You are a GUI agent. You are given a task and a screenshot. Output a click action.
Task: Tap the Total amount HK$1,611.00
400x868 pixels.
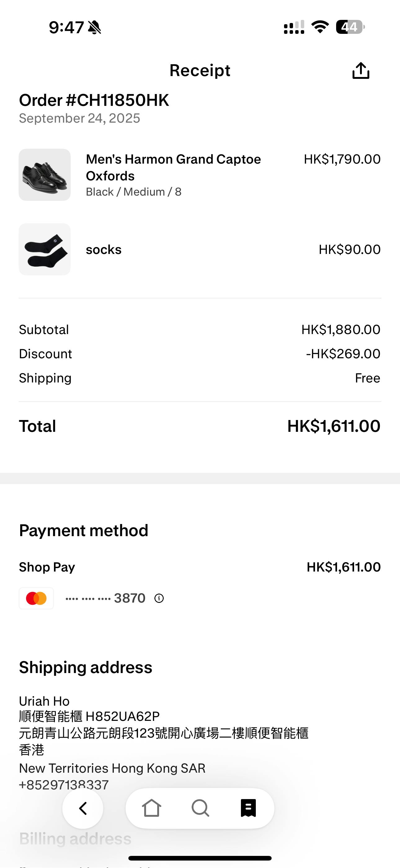click(x=333, y=426)
